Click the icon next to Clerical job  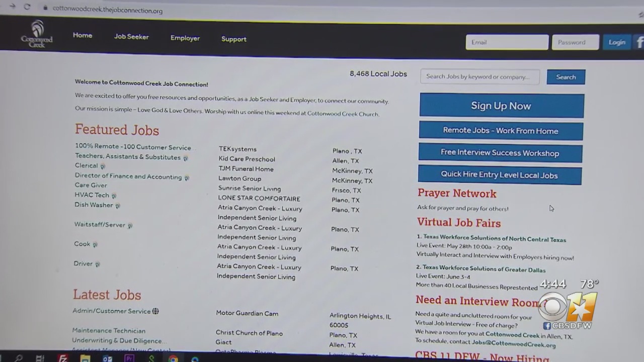point(103,166)
